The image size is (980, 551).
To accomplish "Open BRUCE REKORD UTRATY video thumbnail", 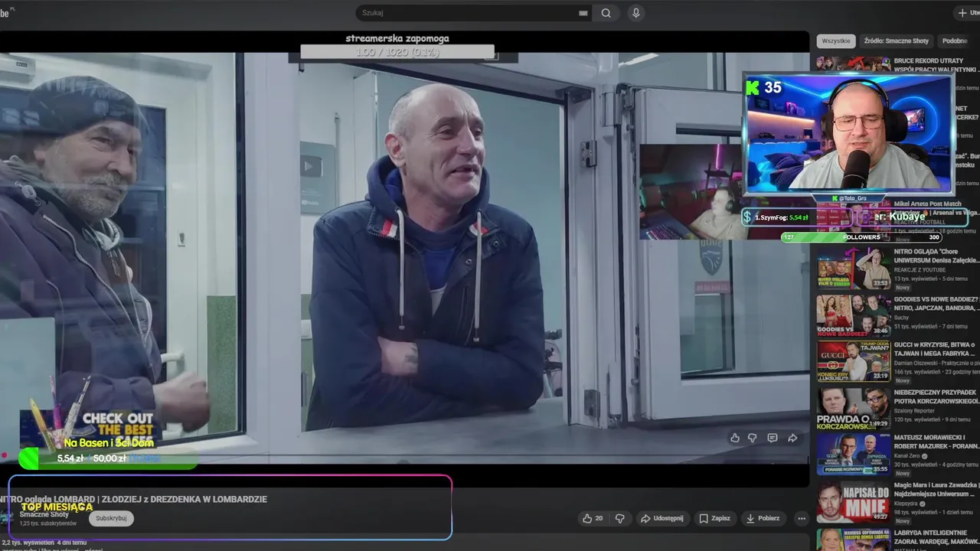I will click(853, 64).
